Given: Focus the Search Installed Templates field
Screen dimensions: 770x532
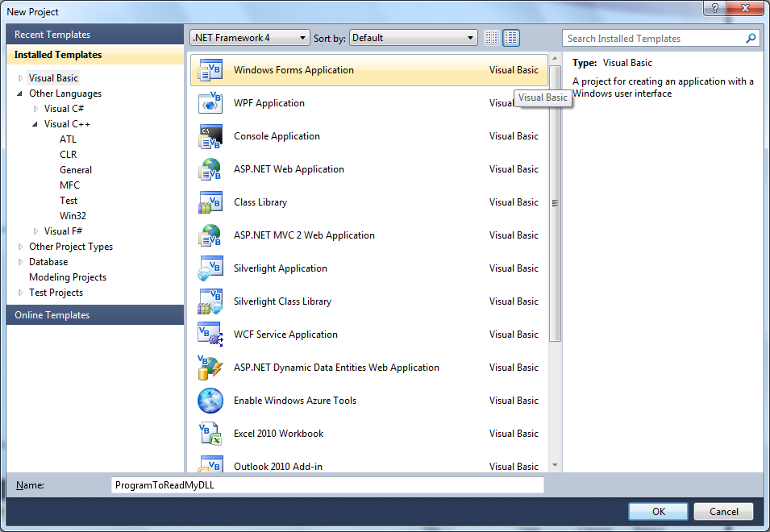Looking at the screenshot, I should [660, 38].
